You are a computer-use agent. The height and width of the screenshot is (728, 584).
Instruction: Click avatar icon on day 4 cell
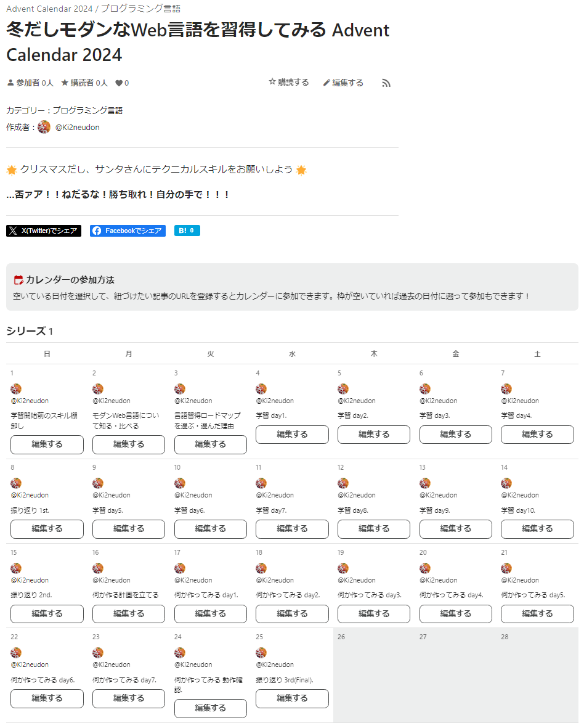click(261, 388)
